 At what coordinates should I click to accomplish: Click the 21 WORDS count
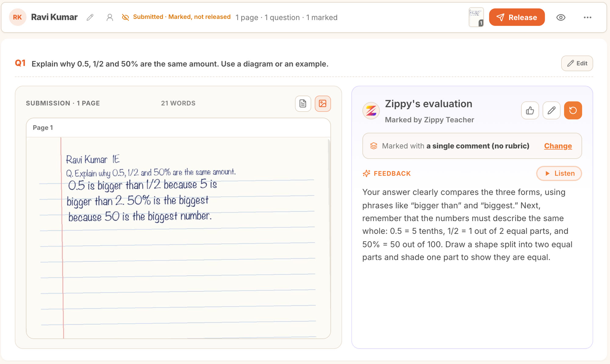178,103
